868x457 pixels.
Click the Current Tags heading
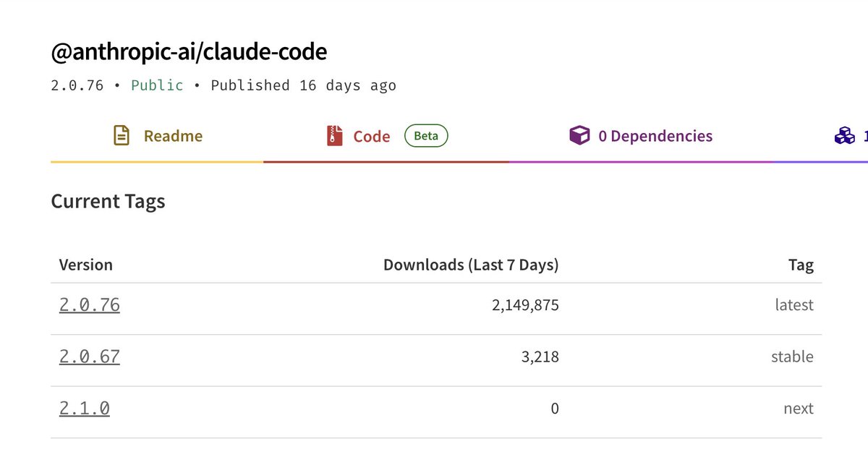click(108, 201)
